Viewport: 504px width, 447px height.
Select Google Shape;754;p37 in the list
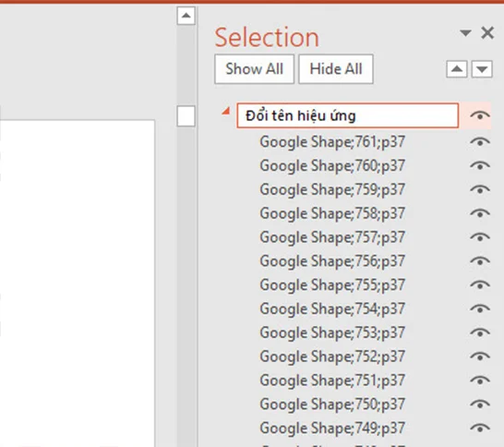(x=332, y=308)
